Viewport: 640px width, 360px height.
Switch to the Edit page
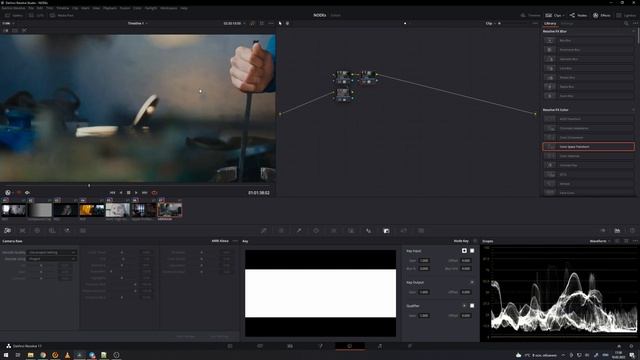point(290,346)
